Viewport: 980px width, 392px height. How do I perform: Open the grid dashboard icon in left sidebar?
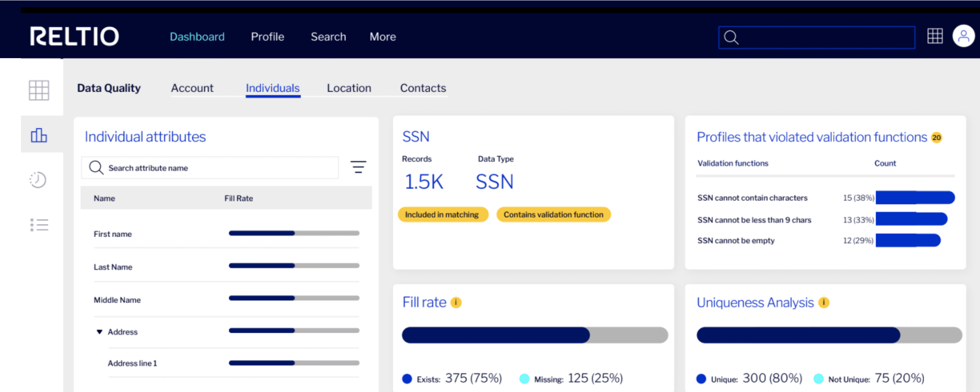[x=38, y=90]
